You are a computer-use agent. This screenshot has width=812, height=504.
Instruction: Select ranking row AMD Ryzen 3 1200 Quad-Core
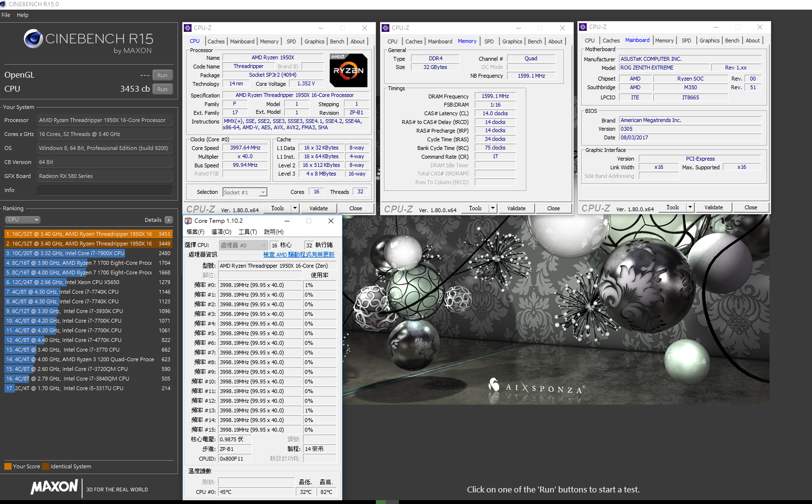pyautogui.click(x=88, y=359)
